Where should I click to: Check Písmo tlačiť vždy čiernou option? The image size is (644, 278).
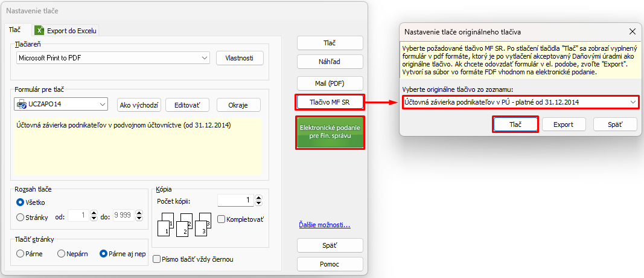[157, 259]
